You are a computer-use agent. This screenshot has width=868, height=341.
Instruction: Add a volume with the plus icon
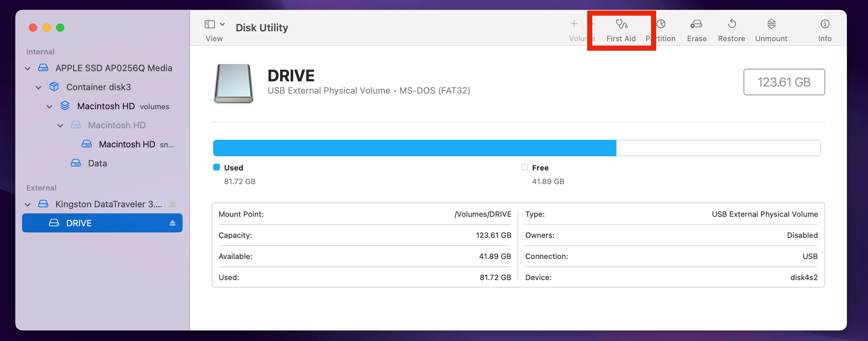tap(574, 24)
